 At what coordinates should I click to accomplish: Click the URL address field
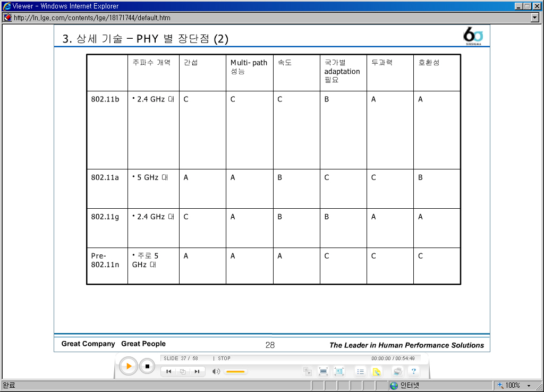click(266, 18)
